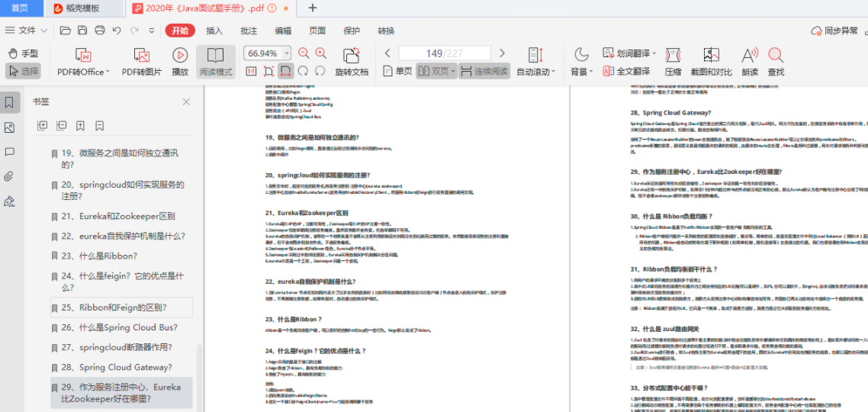
Task: Switch to 单页 single page layout
Action: (x=398, y=71)
